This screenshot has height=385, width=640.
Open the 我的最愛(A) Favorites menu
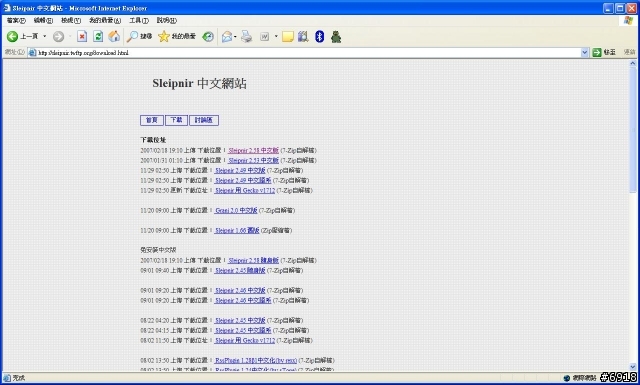(x=105, y=20)
